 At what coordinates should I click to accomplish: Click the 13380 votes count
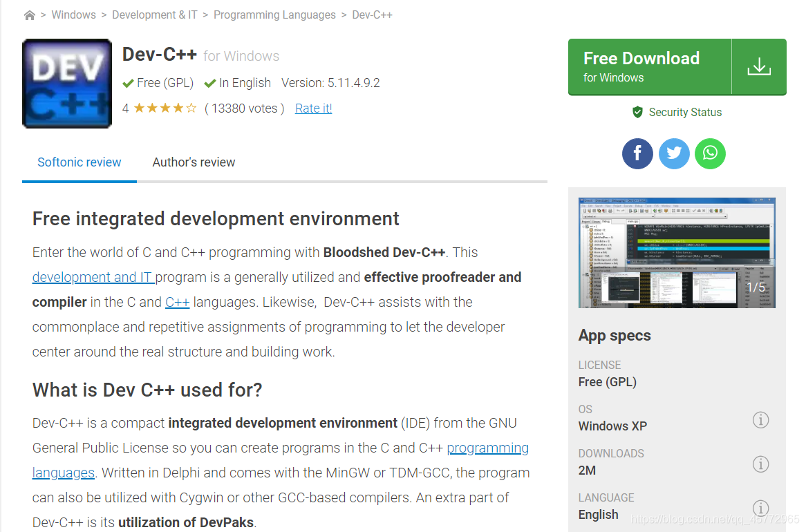245,108
